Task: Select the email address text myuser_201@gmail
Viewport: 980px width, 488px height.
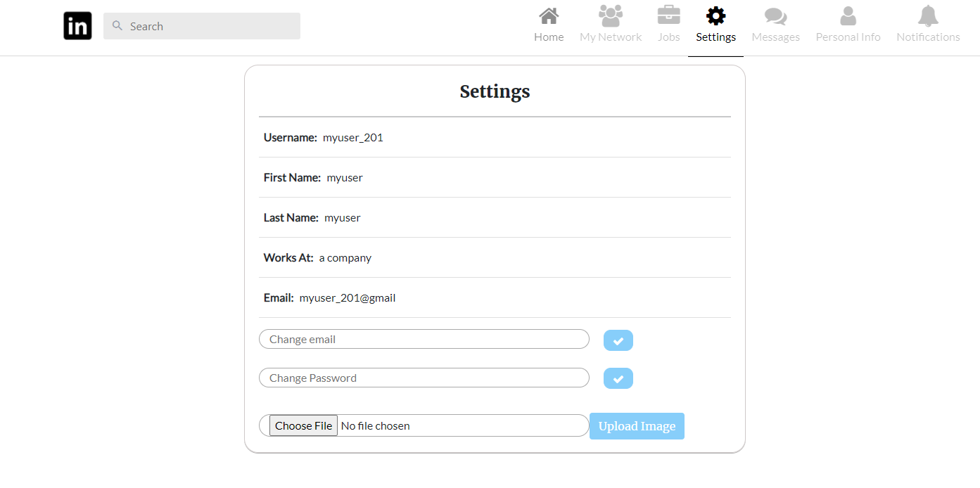Action: pos(348,297)
